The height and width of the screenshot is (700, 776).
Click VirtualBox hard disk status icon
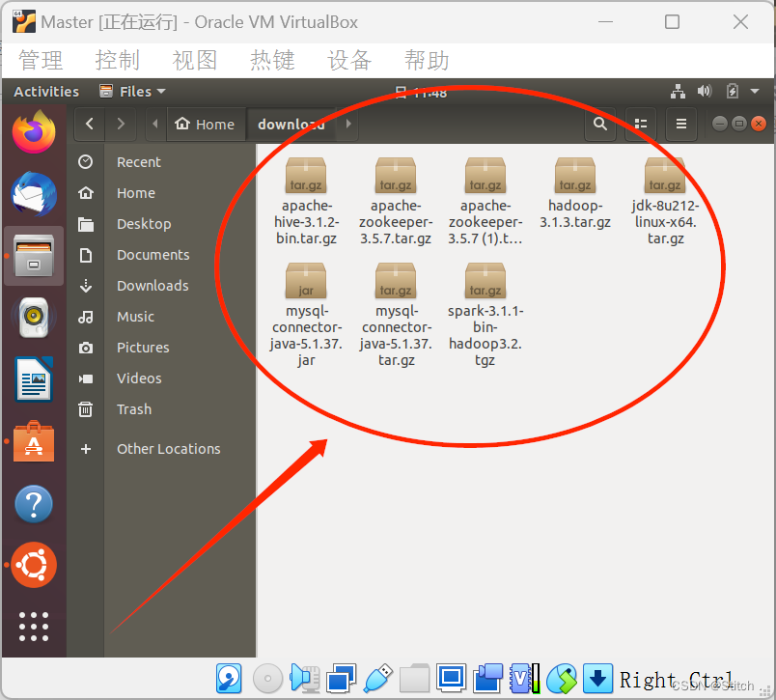[x=229, y=678]
